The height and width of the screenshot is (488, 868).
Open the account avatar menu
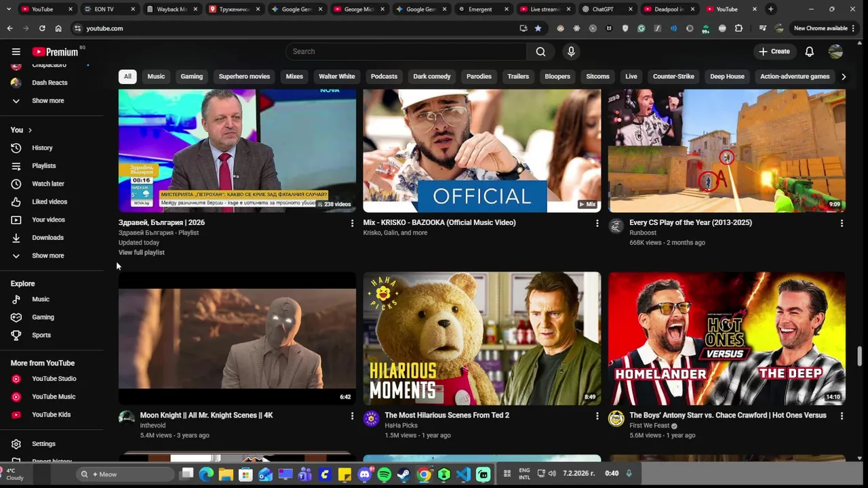(x=835, y=52)
